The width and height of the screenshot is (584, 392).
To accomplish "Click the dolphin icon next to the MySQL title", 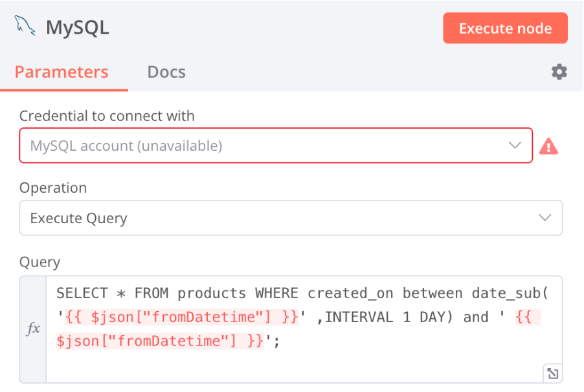I will point(24,26).
